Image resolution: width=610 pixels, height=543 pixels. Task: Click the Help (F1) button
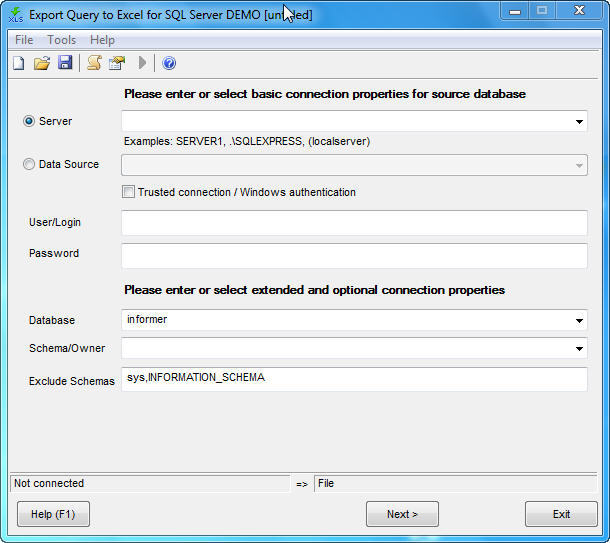coord(53,514)
